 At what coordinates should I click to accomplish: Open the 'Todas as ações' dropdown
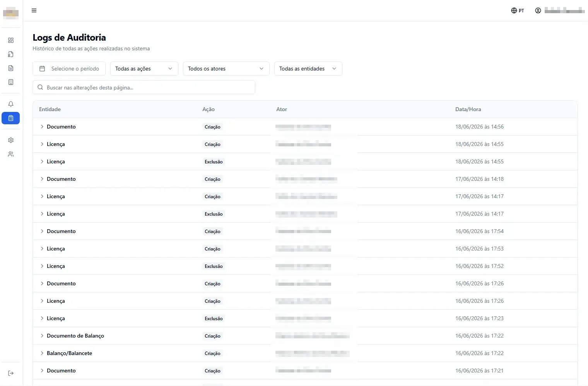coord(144,69)
